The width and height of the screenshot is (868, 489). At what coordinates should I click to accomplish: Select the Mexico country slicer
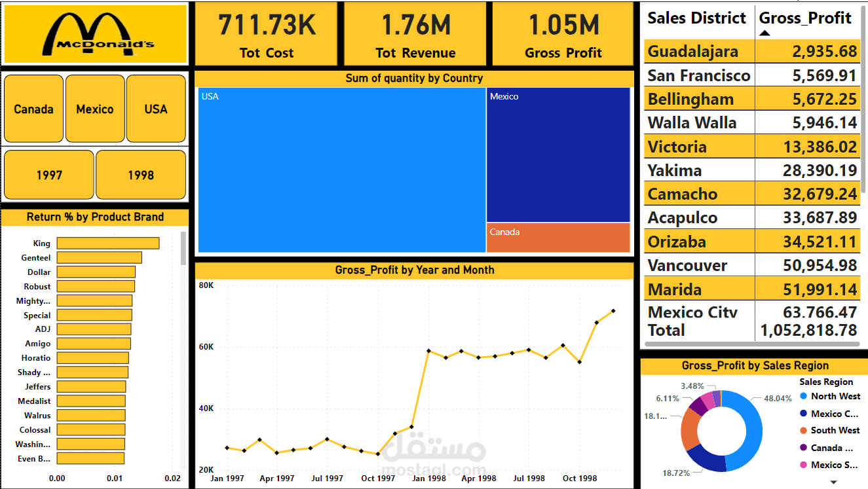pos(94,109)
